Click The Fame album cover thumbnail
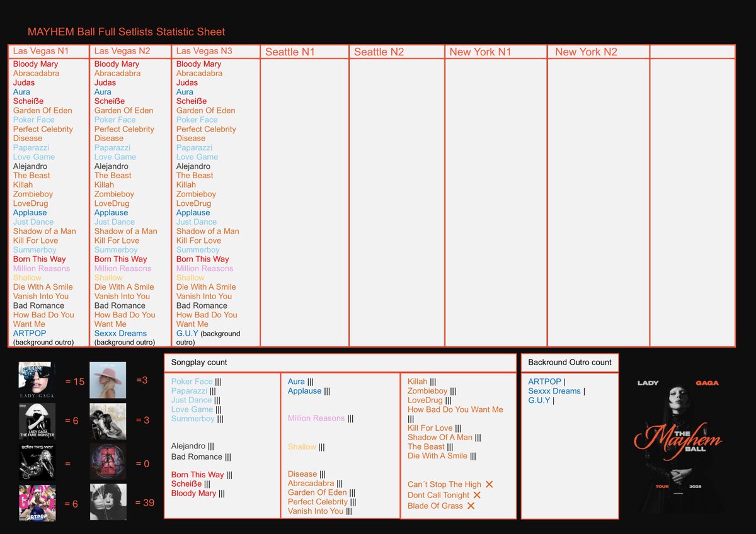The width and height of the screenshot is (756, 534). tap(37, 380)
